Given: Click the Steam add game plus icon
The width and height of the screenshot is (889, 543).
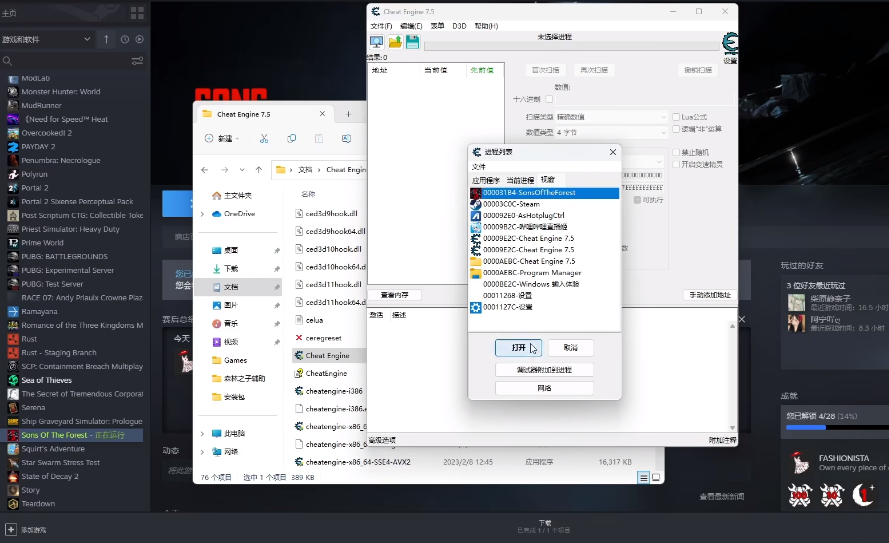Looking at the screenshot, I should [x=11, y=529].
